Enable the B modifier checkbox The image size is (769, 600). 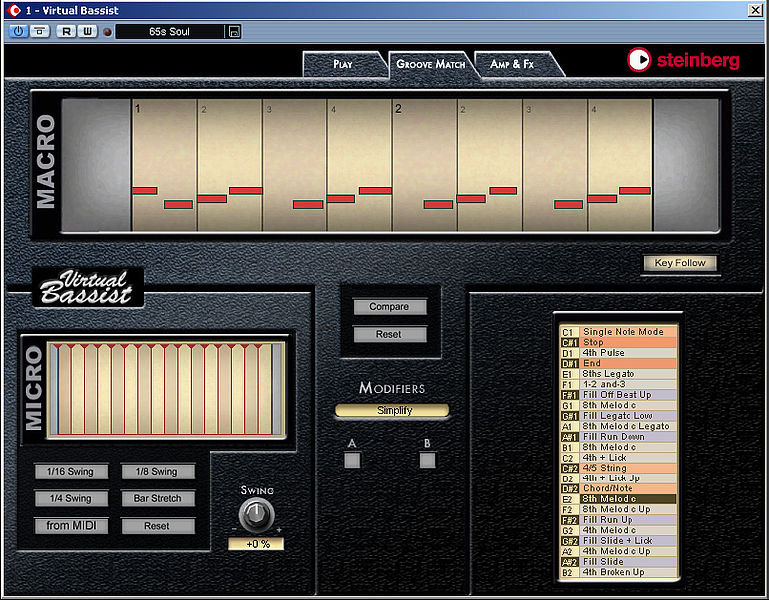click(x=427, y=460)
